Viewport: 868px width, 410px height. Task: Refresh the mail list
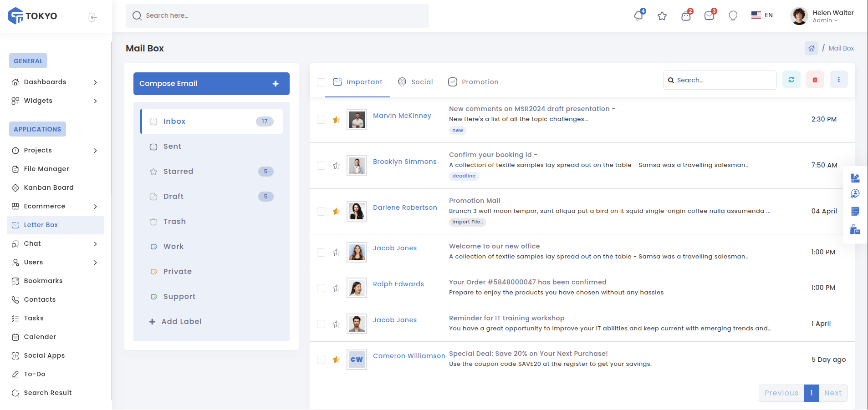pos(791,80)
